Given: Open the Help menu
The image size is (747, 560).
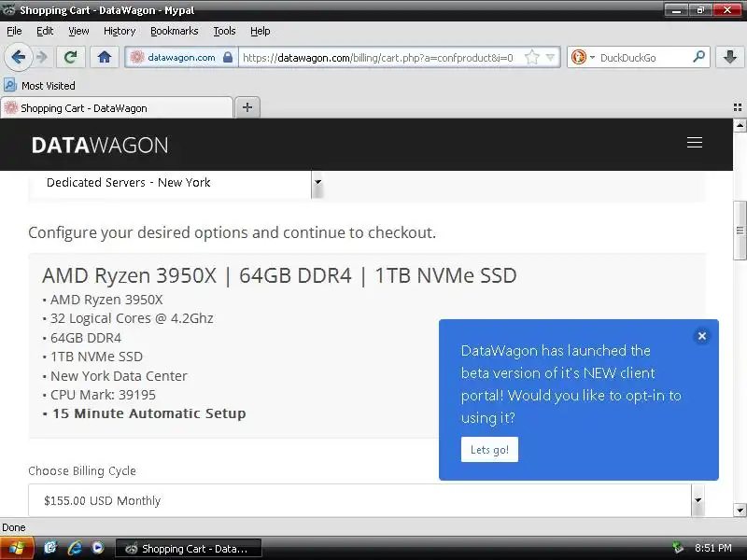Looking at the screenshot, I should (261, 31).
